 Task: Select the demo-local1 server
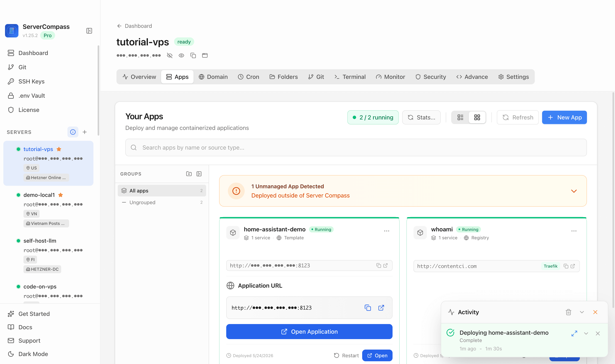tap(48, 209)
